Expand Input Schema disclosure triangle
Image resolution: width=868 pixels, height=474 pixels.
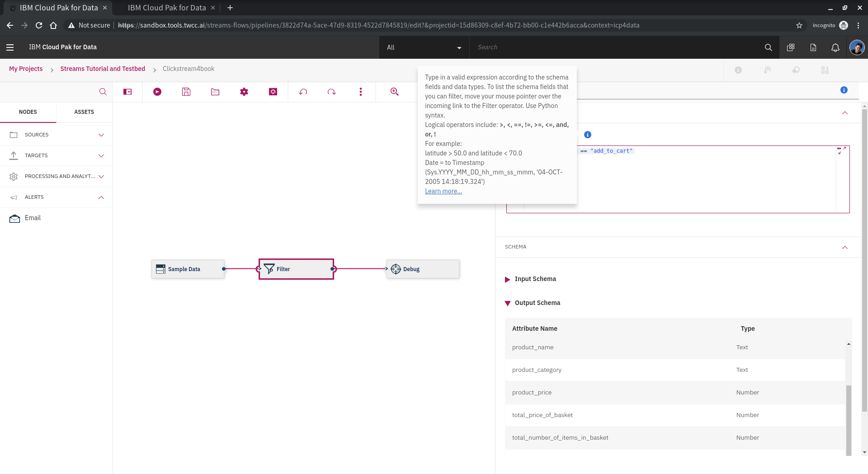tap(507, 279)
